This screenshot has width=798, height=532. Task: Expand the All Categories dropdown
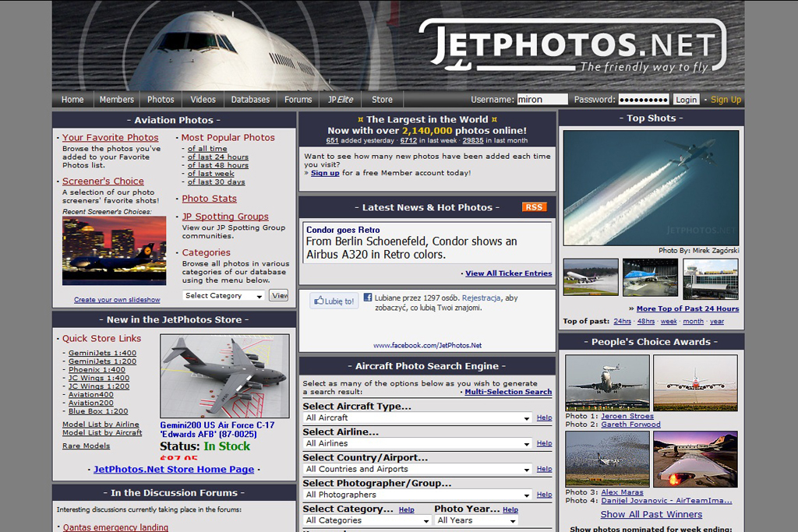tap(368, 520)
